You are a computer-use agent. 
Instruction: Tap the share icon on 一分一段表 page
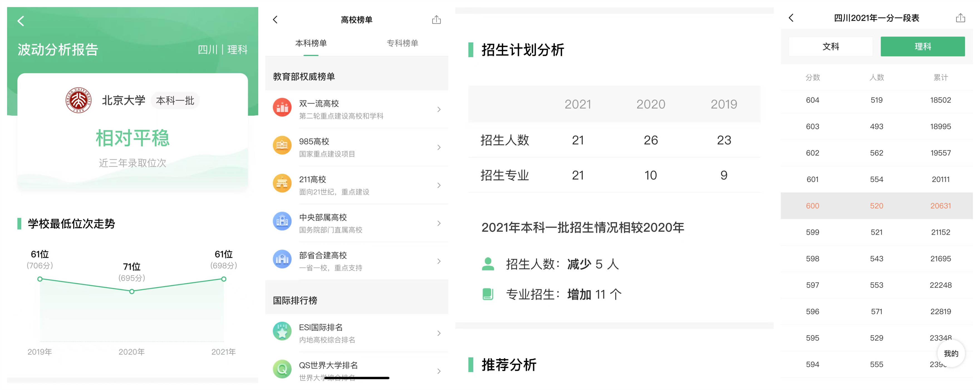coord(962,18)
